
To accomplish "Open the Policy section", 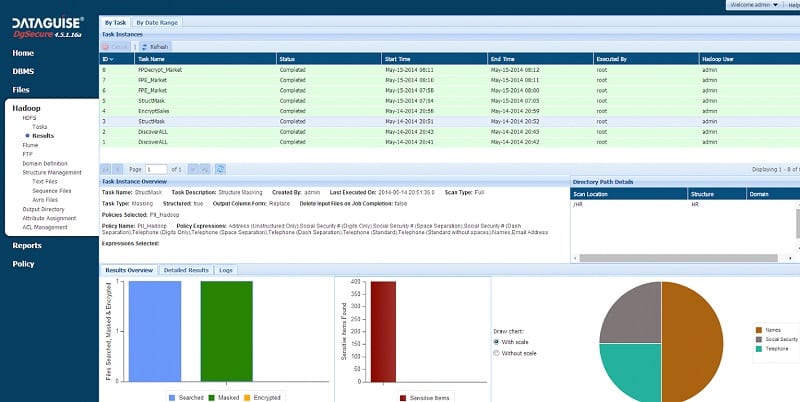I will [x=23, y=264].
